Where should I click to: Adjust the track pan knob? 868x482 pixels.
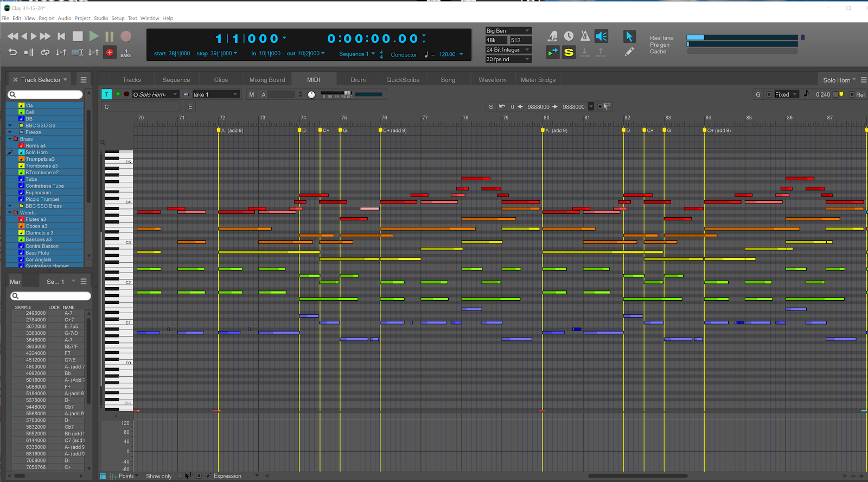[x=311, y=94]
